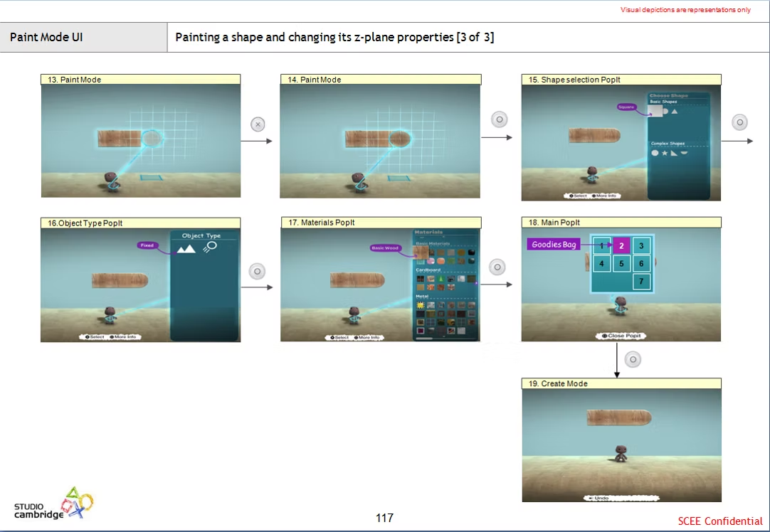This screenshot has width=770, height=532.
Task: Click the Studio Cambridge logo
Action: click(53, 504)
